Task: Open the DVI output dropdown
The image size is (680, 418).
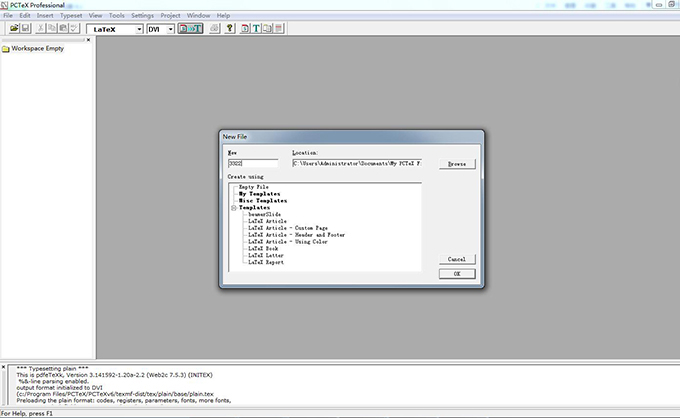Action: pyautogui.click(x=170, y=29)
